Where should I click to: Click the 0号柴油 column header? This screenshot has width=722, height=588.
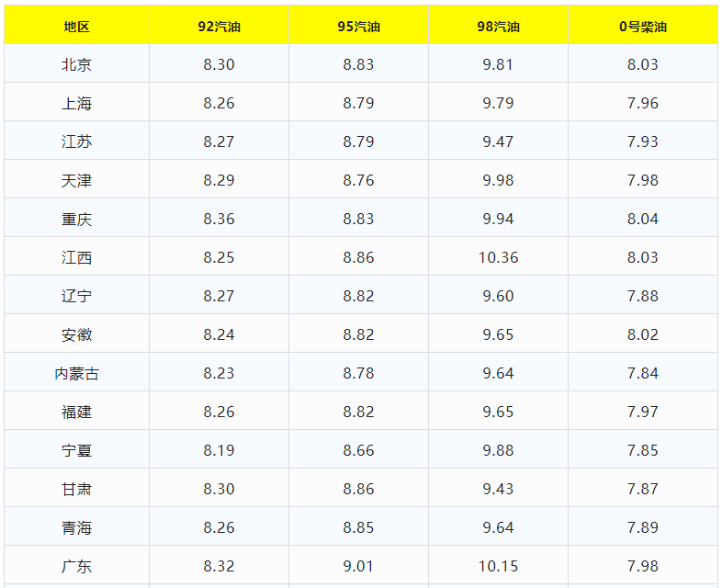pyautogui.click(x=643, y=27)
